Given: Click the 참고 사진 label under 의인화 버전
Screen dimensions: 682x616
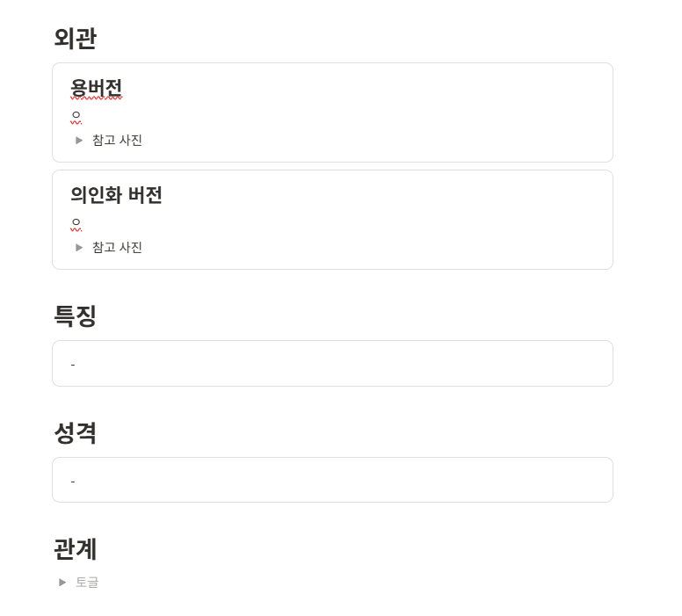Looking at the screenshot, I should 117,247.
